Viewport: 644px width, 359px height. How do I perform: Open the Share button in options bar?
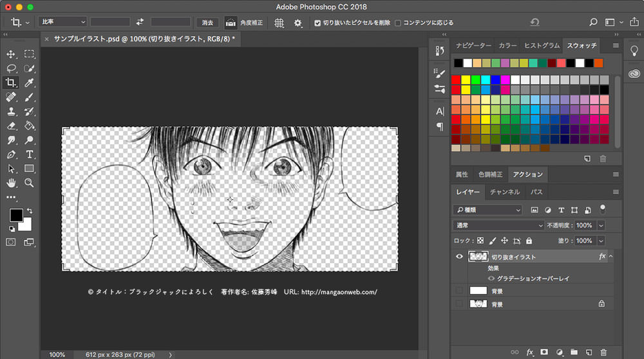[634, 22]
